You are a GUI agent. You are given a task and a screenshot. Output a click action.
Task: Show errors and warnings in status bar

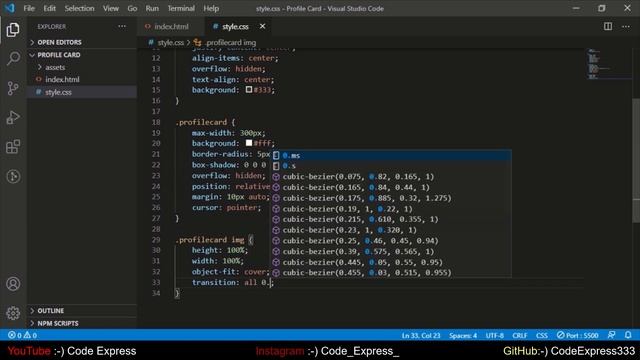click(22, 335)
